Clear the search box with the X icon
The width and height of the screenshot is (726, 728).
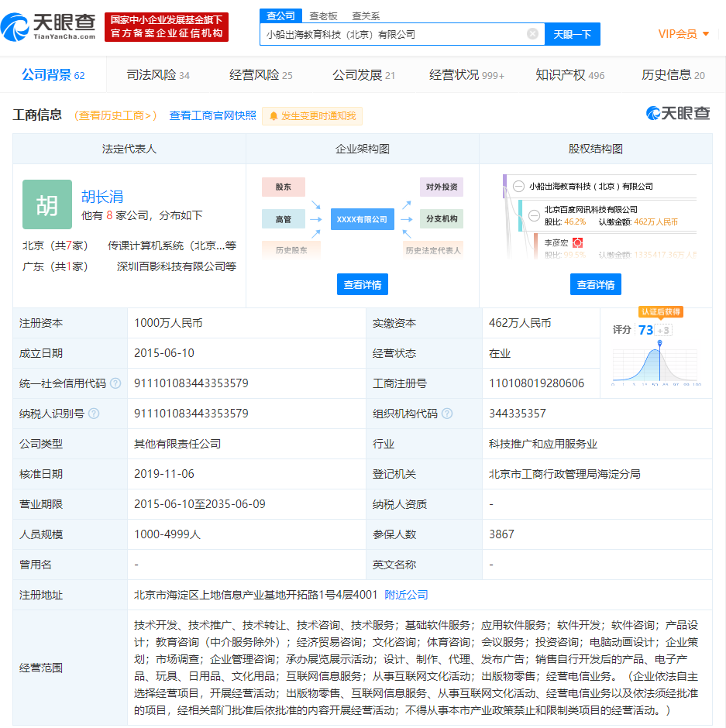coord(533,33)
